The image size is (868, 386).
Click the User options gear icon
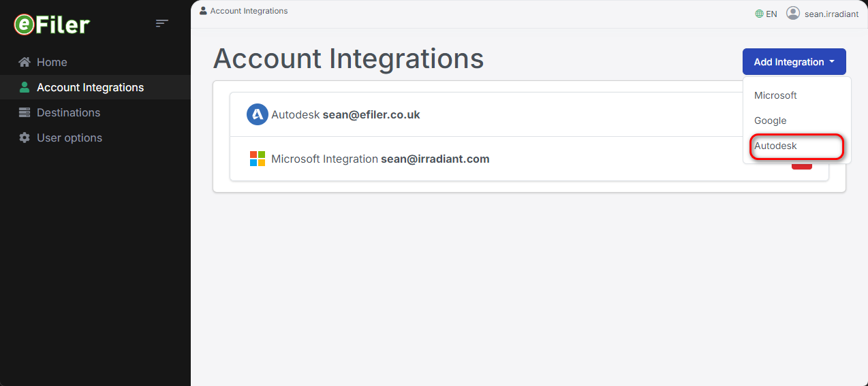pos(25,138)
